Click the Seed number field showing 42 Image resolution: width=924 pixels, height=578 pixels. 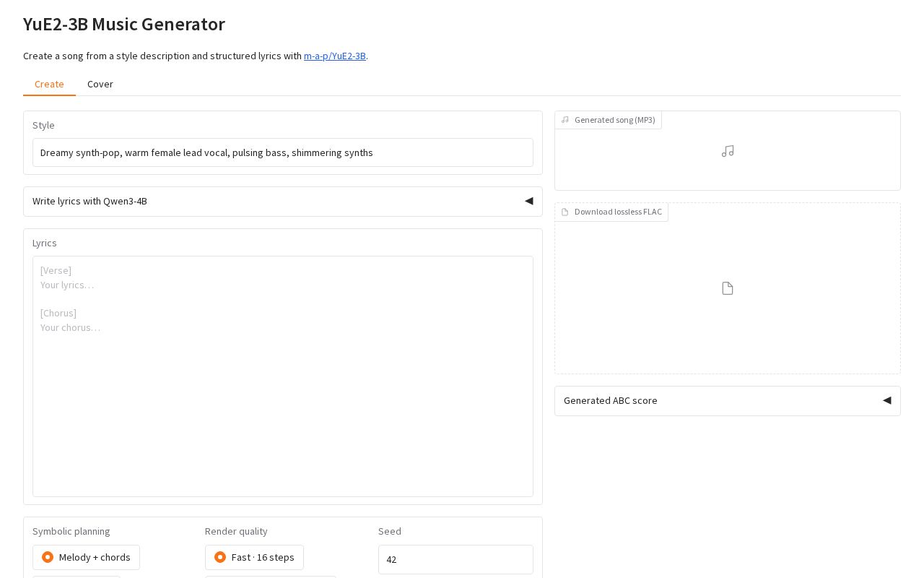(456, 559)
